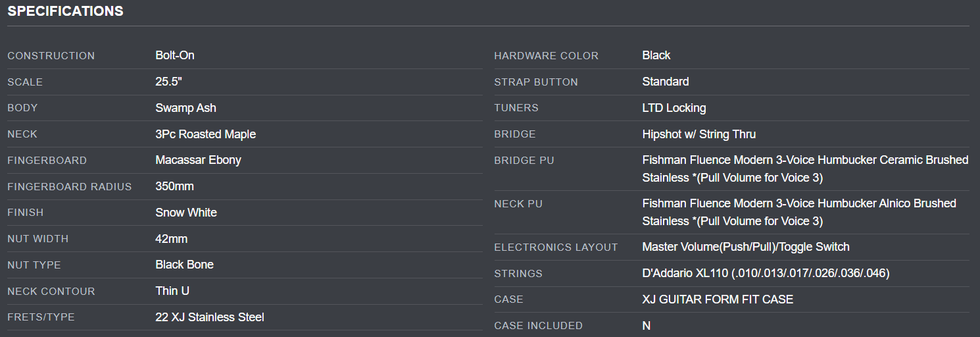Image resolution: width=980 pixels, height=337 pixels.
Task: Click the Bolt-On construction value
Action: (x=175, y=55)
